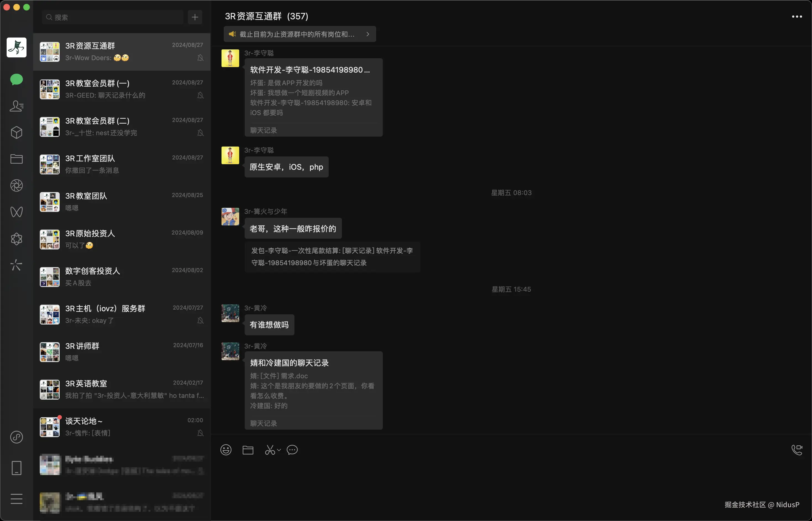Open chat history bubble icon
The height and width of the screenshot is (521, 812).
tap(292, 450)
